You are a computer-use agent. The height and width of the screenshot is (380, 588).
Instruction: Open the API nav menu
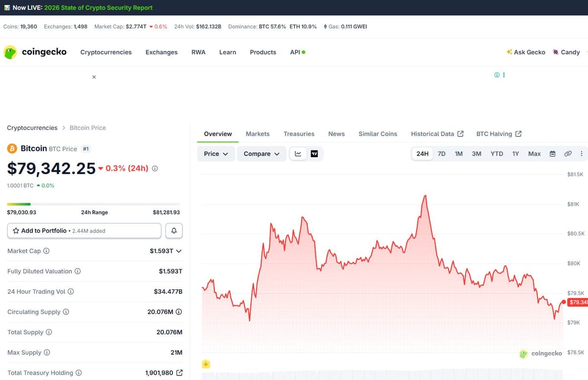(297, 52)
